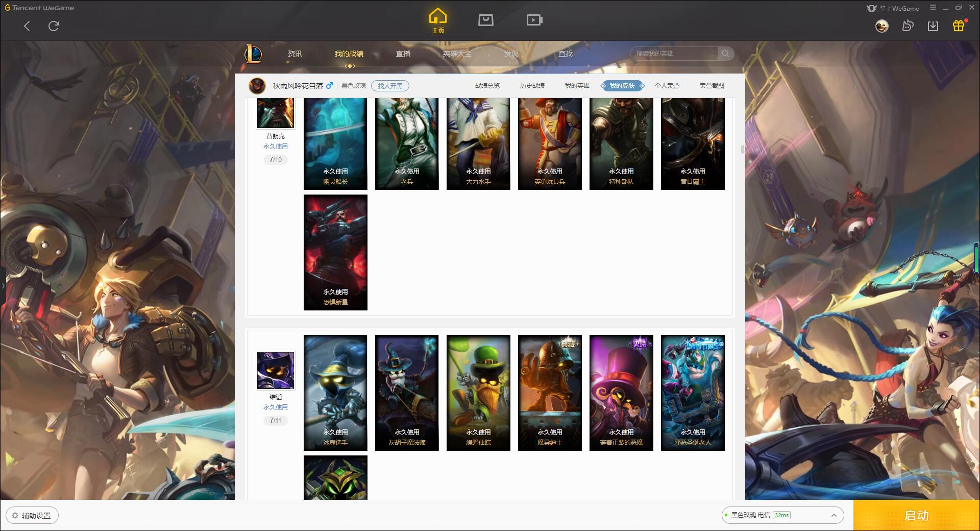Open the 发现 tab
The height and width of the screenshot is (531, 980).
point(511,54)
